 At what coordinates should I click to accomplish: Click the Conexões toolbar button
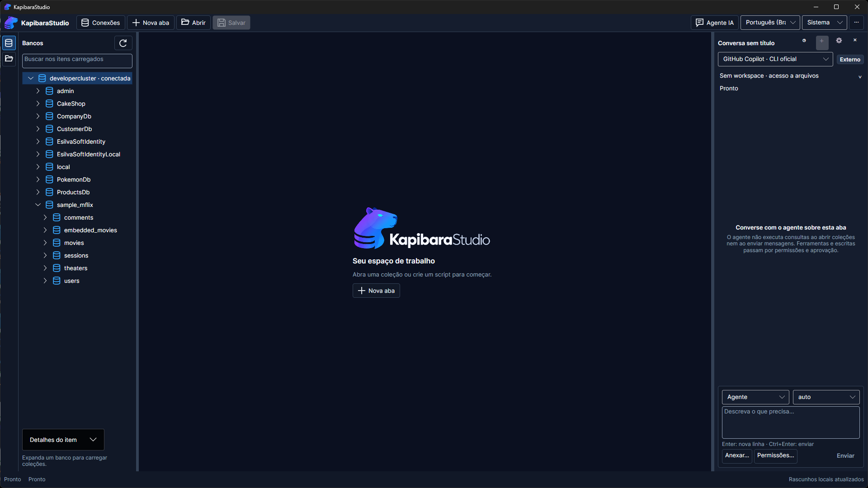click(100, 23)
